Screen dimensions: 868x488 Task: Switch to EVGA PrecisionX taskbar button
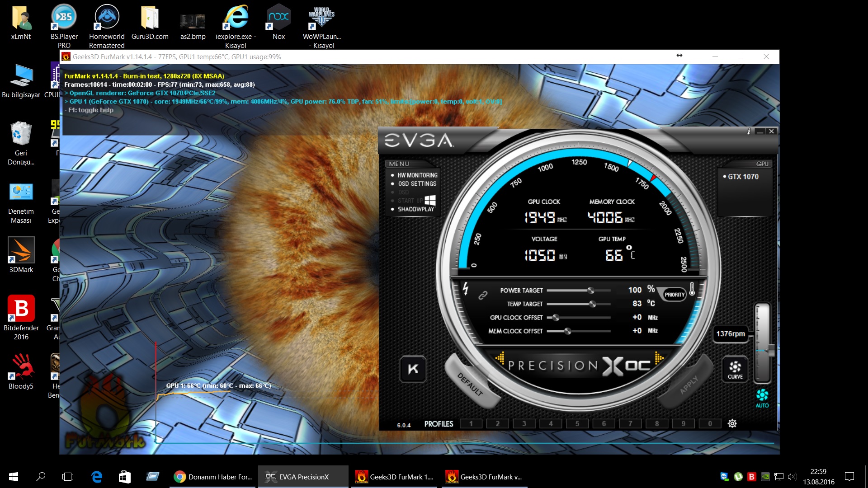pos(303,477)
